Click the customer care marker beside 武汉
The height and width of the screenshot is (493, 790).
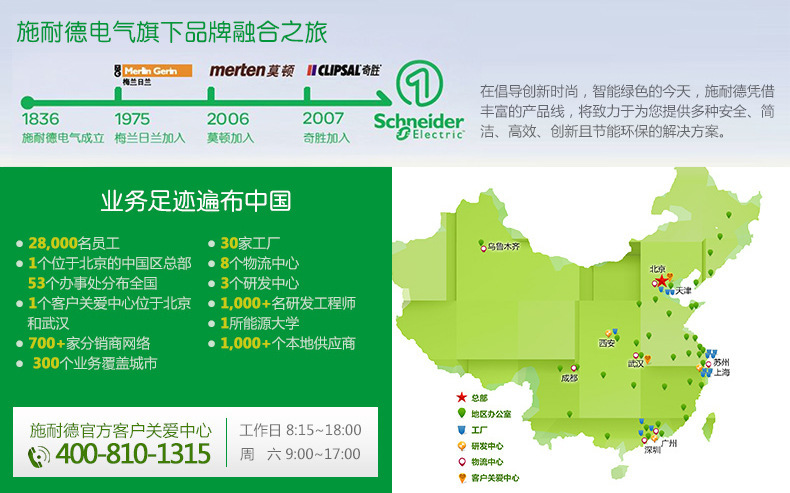(648, 359)
